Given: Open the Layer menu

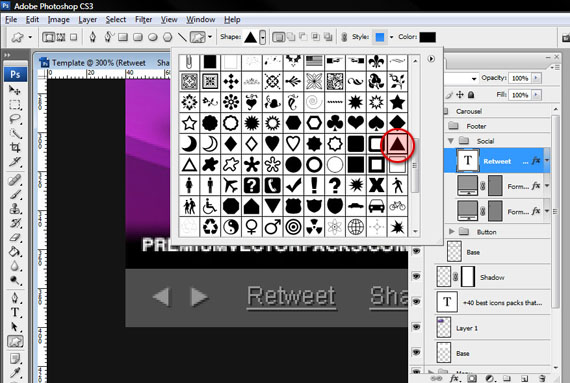Looking at the screenshot, I should click(88, 20).
